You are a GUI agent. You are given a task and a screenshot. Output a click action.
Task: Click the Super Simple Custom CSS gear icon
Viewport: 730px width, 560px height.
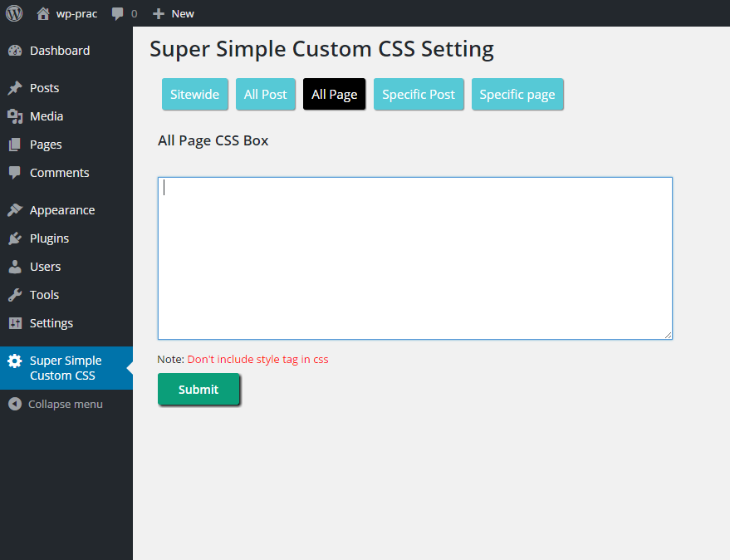tap(15, 361)
